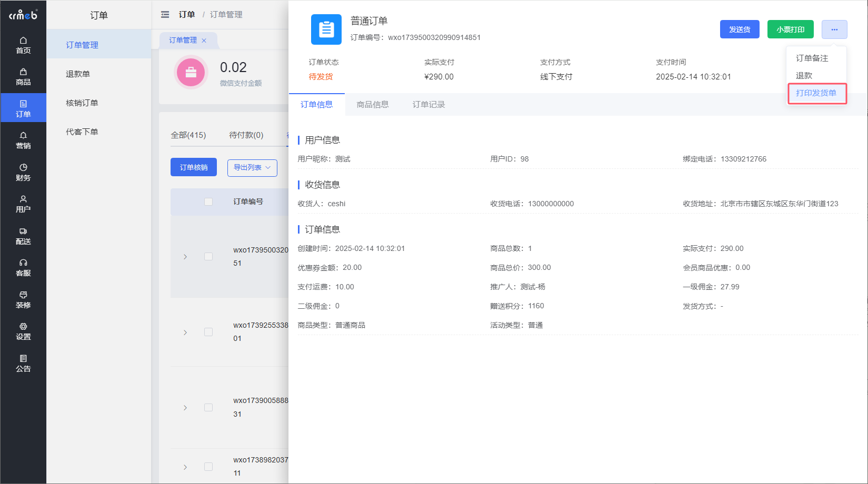
Task: Click the 待发货 order status text
Action: [321, 77]
